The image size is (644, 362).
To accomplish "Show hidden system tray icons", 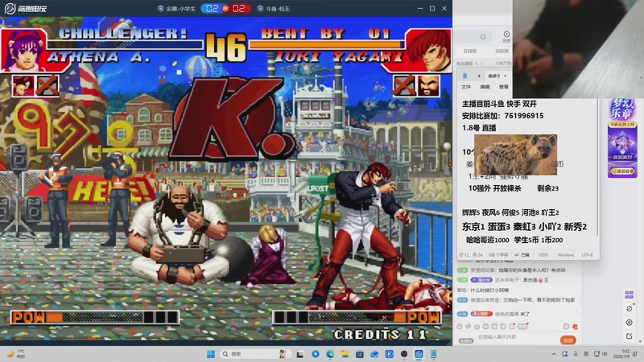I will [x=554, y=354].
